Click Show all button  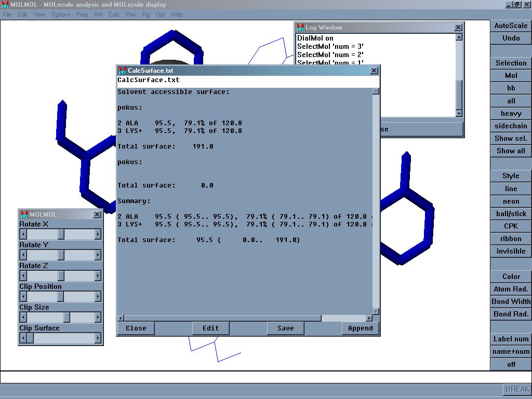point(511,151)
